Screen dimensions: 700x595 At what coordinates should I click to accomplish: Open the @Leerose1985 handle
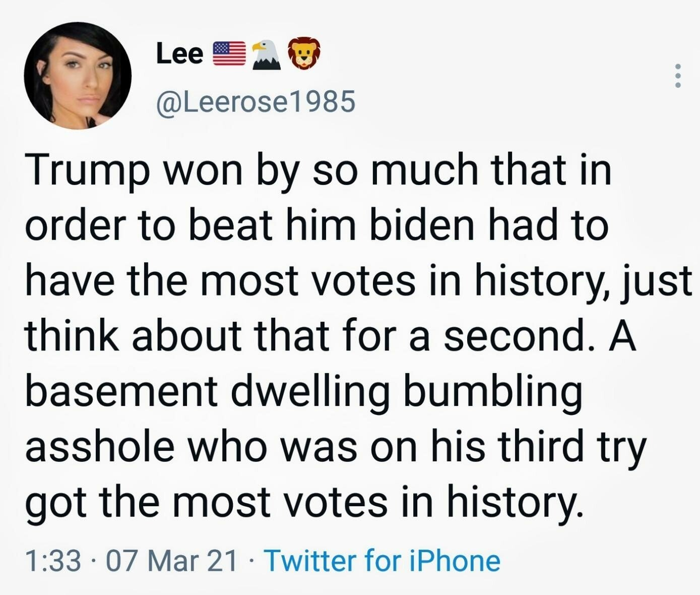pyautogui.click(x=256, y=101)
